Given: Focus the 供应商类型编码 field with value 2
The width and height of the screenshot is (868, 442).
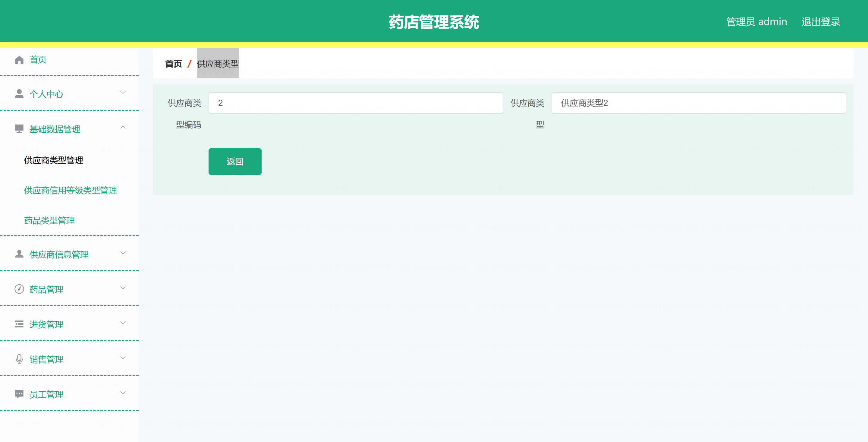Looking at the screenshot, I should pos(356,103).
